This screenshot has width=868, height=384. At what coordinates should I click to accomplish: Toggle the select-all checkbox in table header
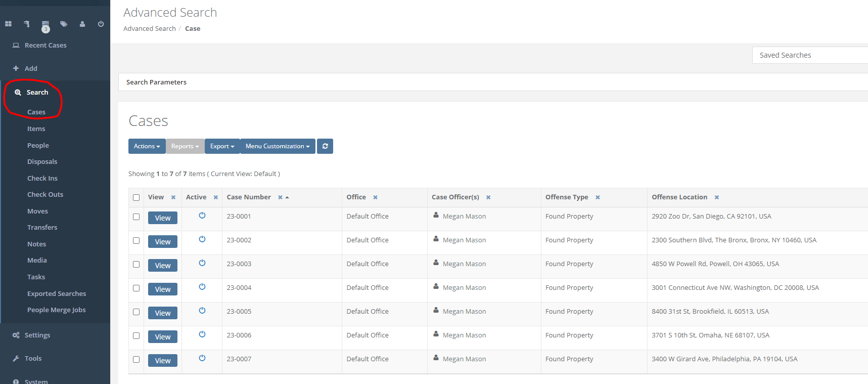(x=136, y=197)
